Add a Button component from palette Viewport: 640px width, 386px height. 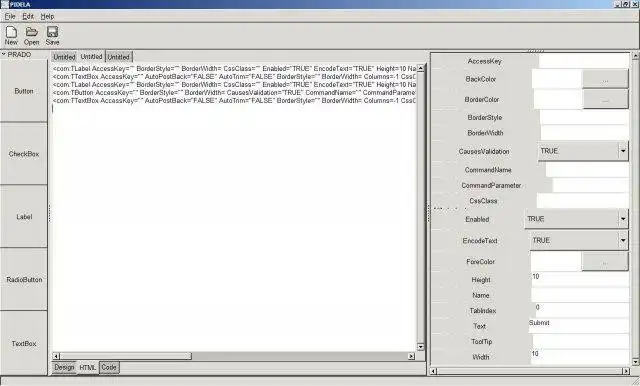(24, 91)
